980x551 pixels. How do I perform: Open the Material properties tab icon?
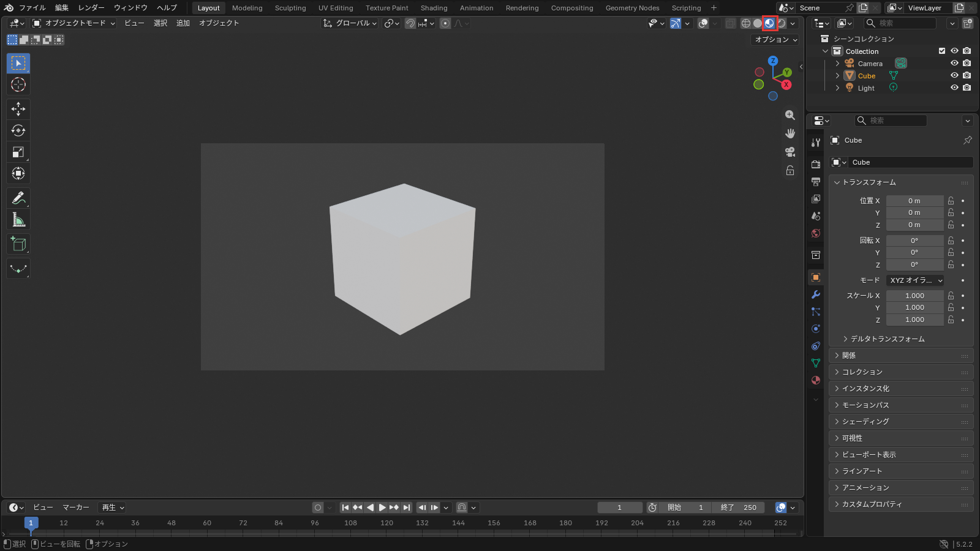coord(816,380)
